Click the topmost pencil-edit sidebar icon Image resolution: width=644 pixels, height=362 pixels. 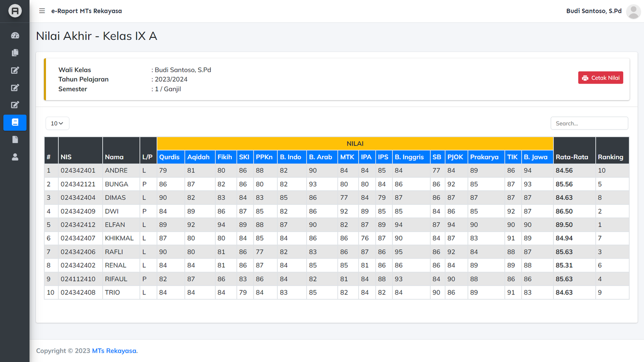pyautogui.click(x=15, y=70)
